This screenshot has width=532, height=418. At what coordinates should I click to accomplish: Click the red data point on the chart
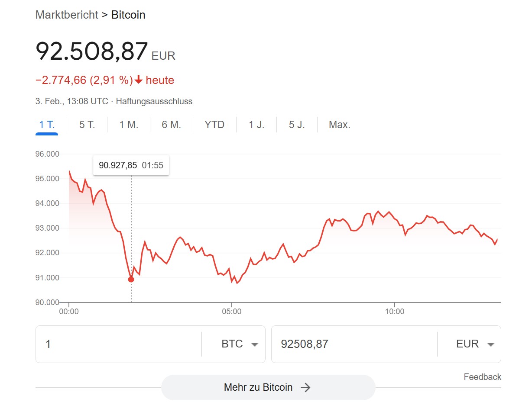click(131, 280)
